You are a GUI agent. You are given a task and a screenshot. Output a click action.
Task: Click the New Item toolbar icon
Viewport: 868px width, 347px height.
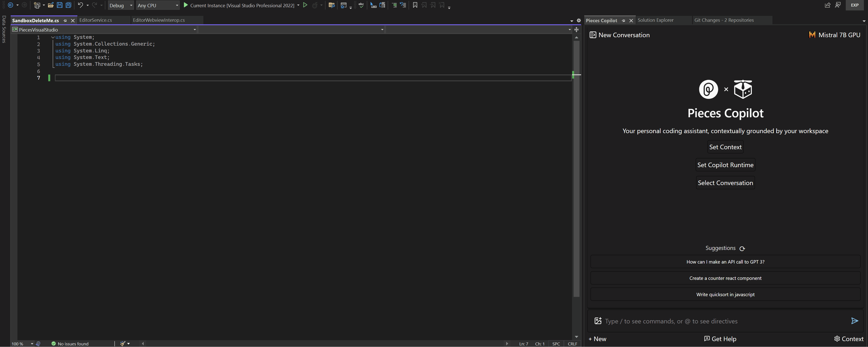coord(37,5)
